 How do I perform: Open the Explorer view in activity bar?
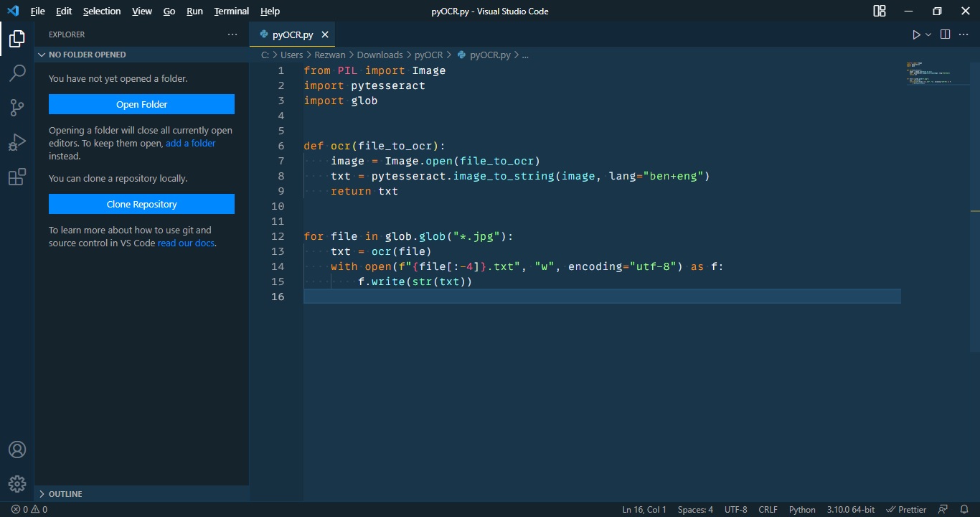pos(17,39)
